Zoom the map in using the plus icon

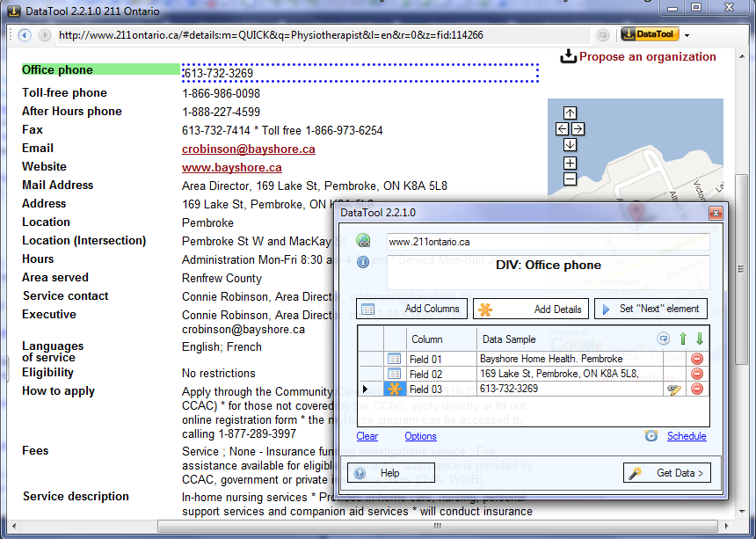[x=570, y=163]
